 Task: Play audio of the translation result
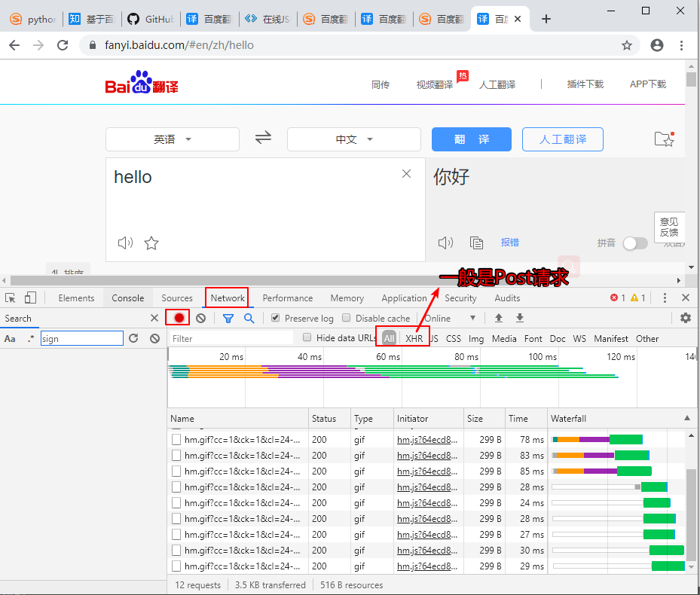tap(445, 243)
